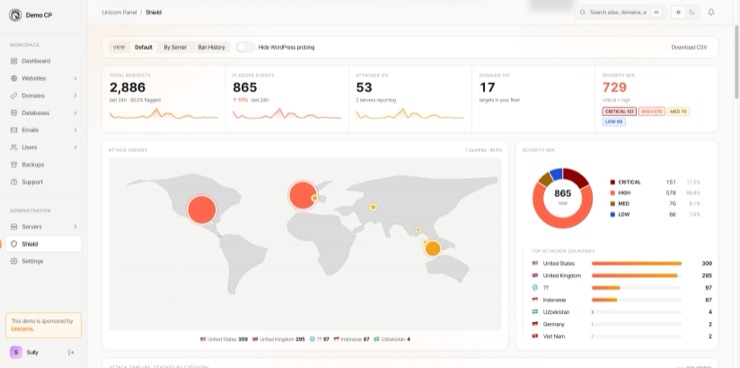Open the notifications bell

[711, 12]
